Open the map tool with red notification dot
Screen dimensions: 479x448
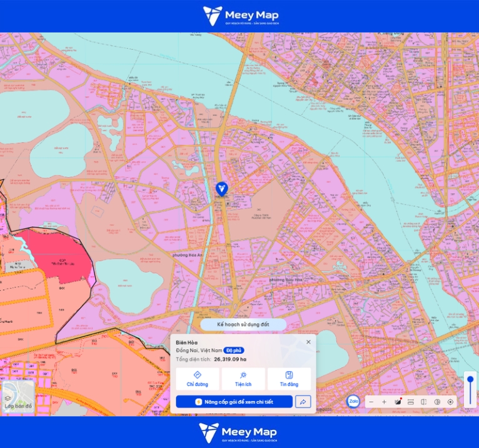pos(398,402)
